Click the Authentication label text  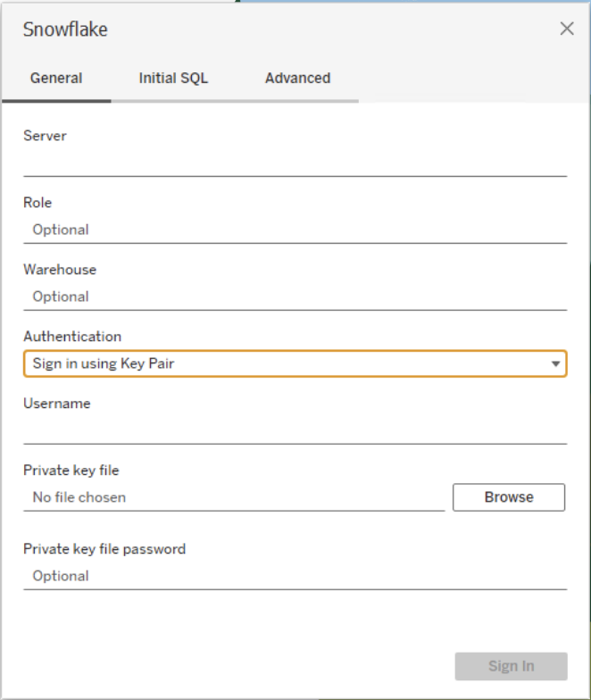(71, 337)
